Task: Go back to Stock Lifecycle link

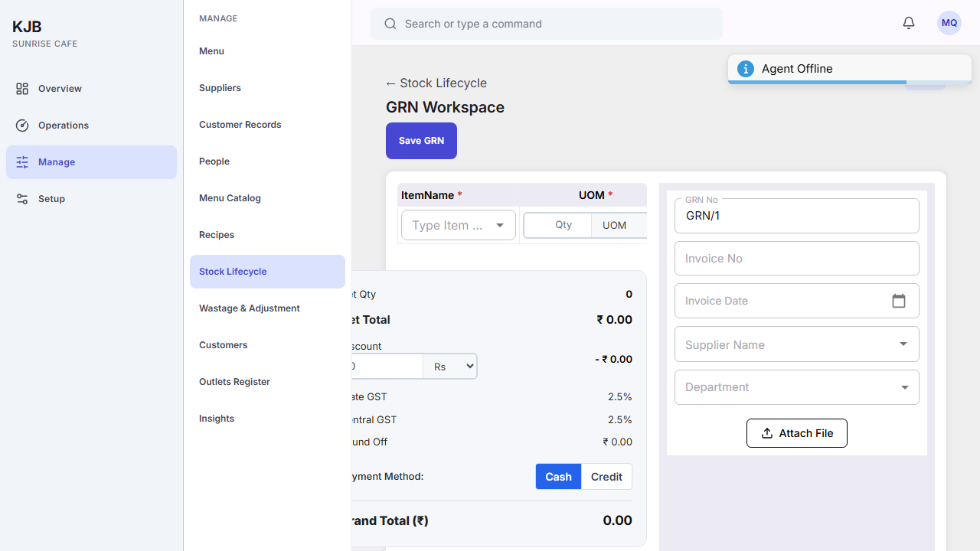Action: tap(436, 83)
